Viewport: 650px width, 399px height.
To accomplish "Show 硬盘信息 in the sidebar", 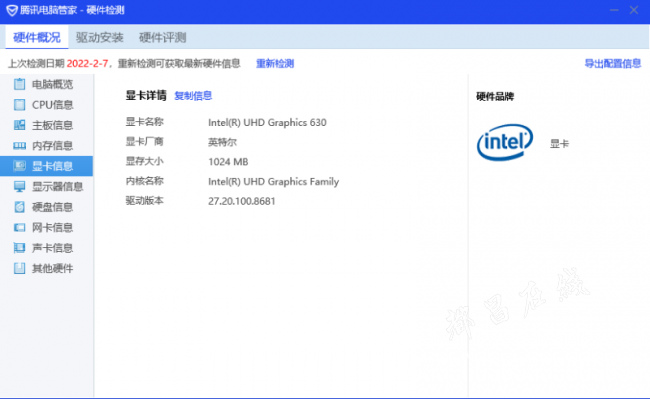I will click(46, 207).
